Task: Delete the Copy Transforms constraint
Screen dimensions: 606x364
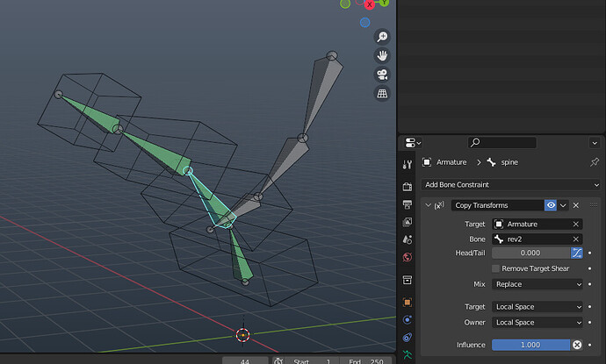Action: [576, 205]
